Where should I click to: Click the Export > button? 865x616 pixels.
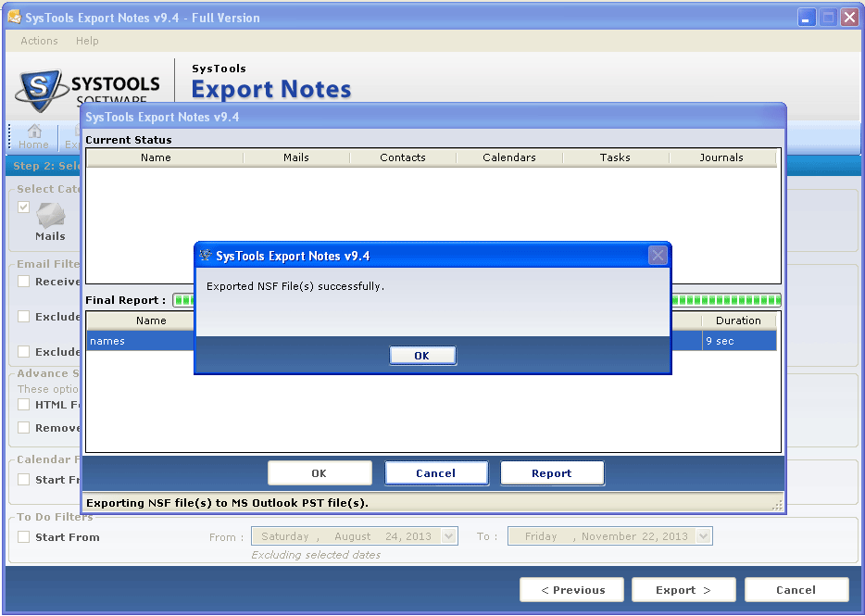click(684, 589)
